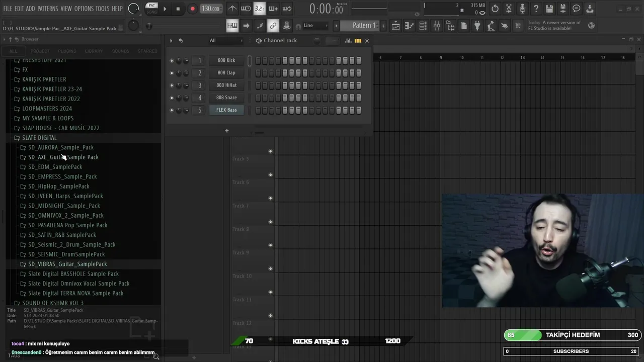Open the plugin picker plug icon
This screenshot has height=362, width=644.
pyautogui.click(x=477, y=26)
